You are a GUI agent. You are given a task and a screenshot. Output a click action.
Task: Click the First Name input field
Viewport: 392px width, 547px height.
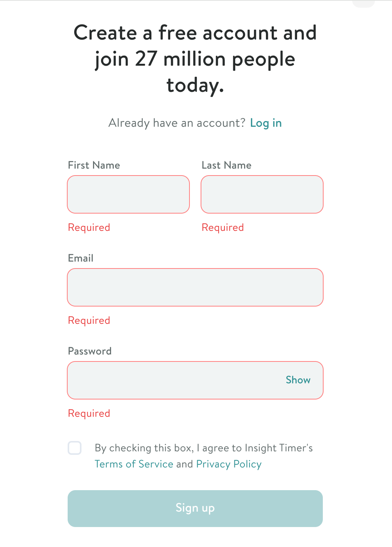(x=128, y=194)
